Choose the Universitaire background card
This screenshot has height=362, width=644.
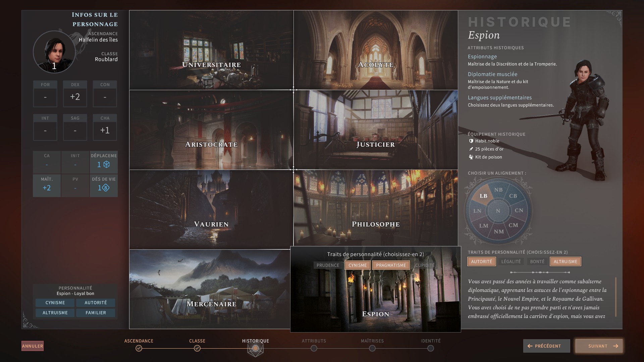(x=211, y=50)
